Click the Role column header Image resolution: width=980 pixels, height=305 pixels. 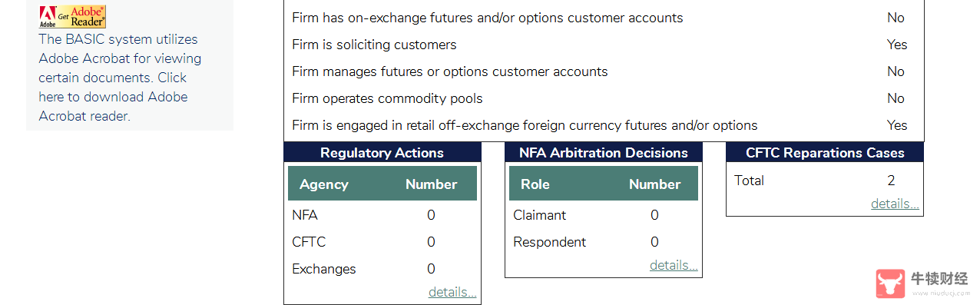coord(535,184)
